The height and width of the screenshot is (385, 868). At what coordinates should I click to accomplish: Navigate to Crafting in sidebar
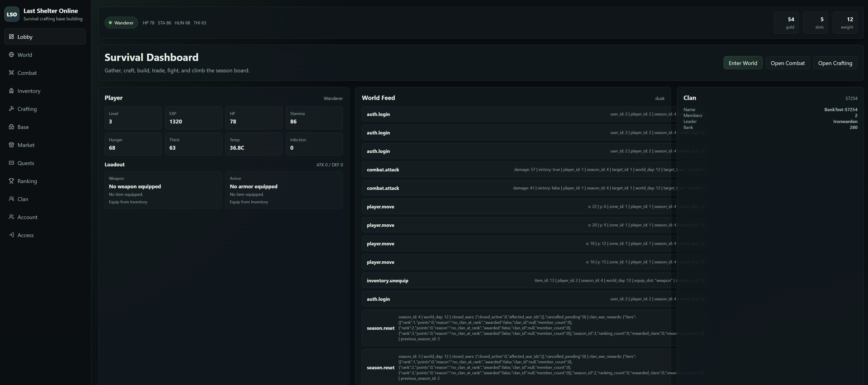tap(45, 109)
